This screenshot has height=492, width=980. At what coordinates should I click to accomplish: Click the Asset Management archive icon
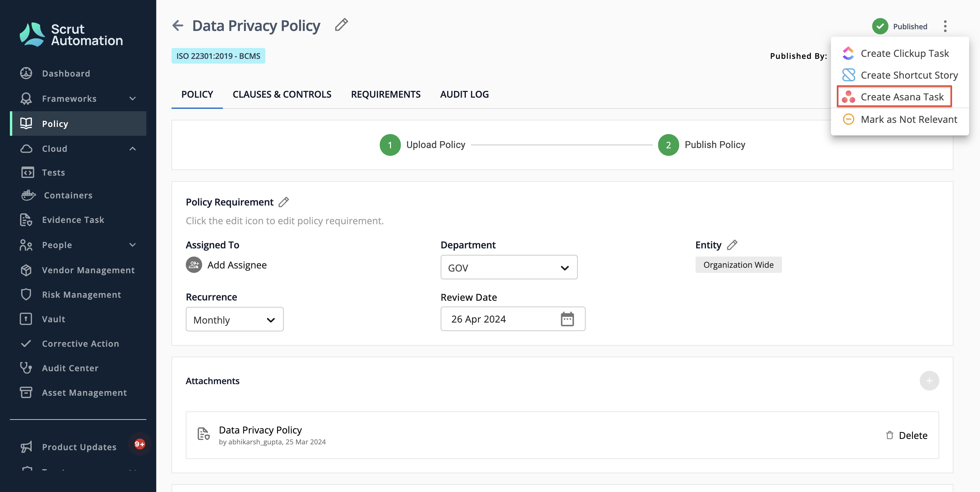26,392
